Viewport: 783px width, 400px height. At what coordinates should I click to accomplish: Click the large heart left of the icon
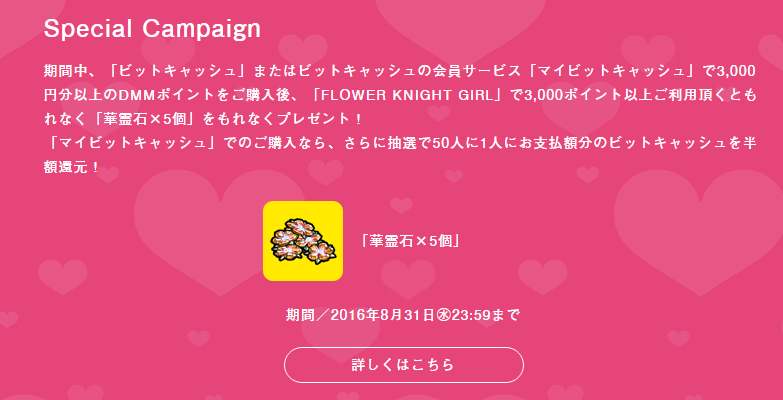[x=220, y=225]
